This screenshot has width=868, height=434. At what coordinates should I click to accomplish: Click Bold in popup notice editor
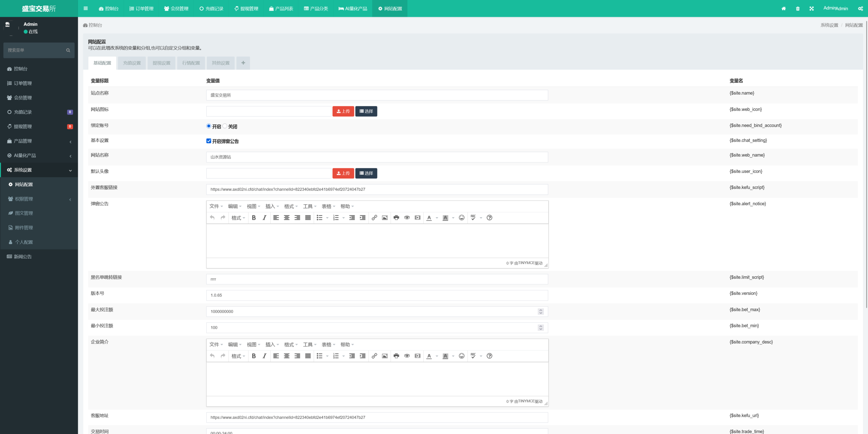254,218
